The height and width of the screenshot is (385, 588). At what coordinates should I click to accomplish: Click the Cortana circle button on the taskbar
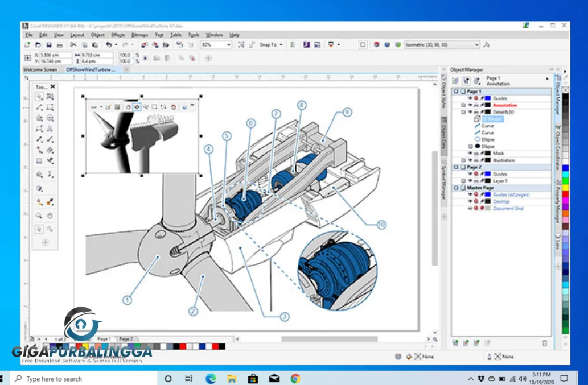168,379
